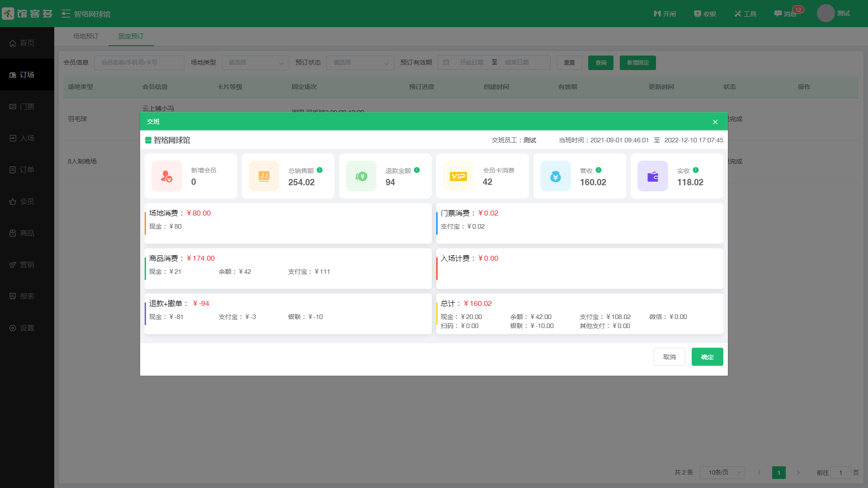The height and width of the screenshot is (488, 868).
Task: Click the new member stat icon
Action: tap(167, 176)
